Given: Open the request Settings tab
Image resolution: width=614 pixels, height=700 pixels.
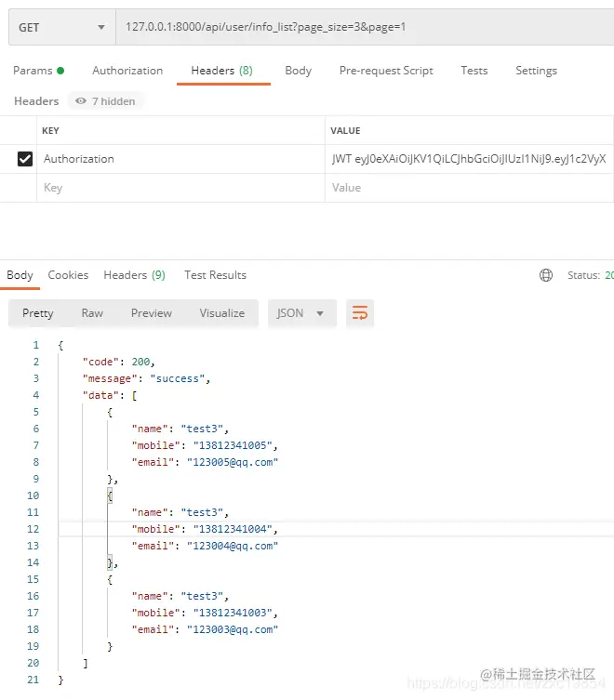Looking at the screenshot, I should 536,71.
